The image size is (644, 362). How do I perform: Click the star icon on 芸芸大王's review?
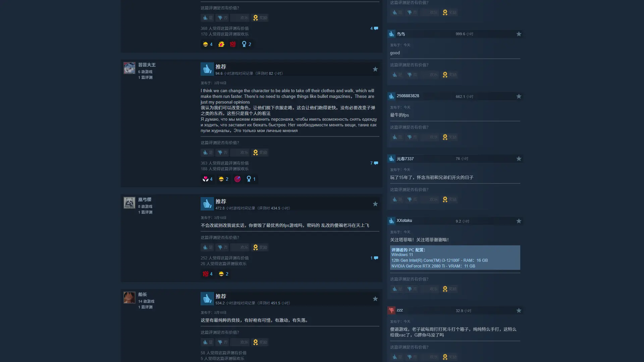[375, 69]
